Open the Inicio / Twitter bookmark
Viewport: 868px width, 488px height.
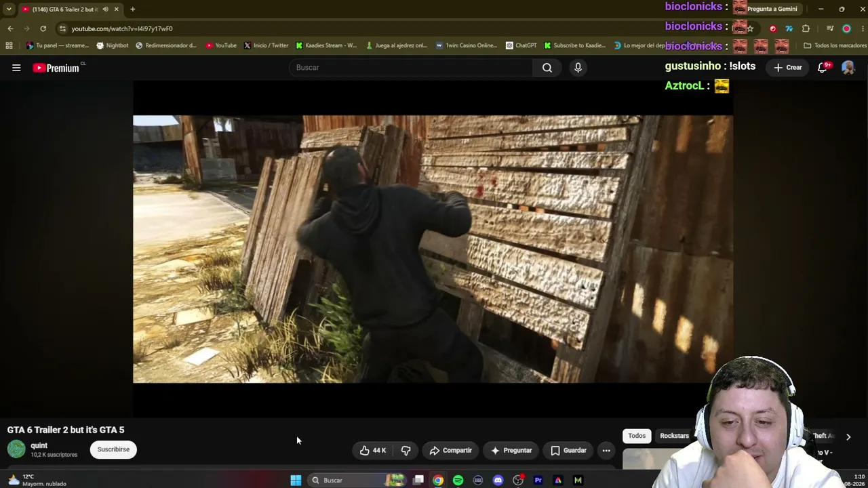point(266,45)
